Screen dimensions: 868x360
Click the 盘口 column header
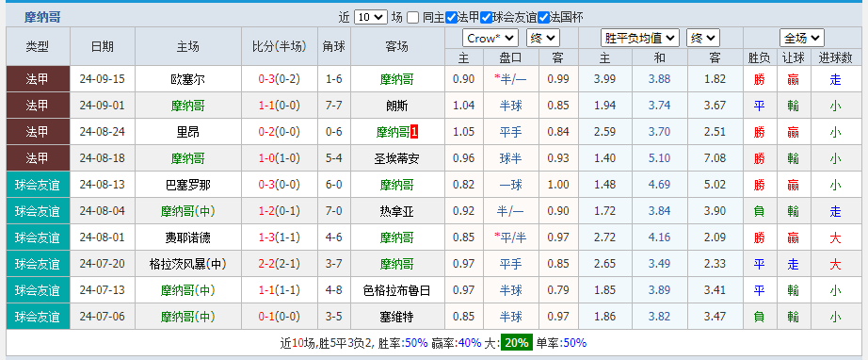coord(510,57)
